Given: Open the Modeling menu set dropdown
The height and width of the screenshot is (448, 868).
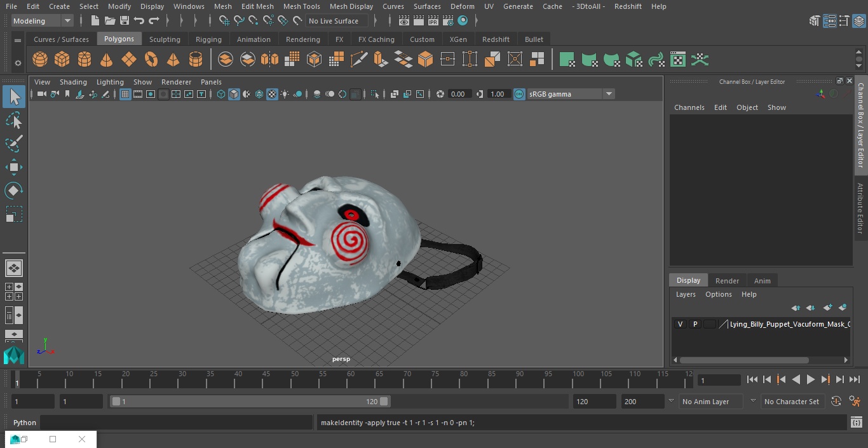Looking at the screenshot, I should [x=43, y=21].
